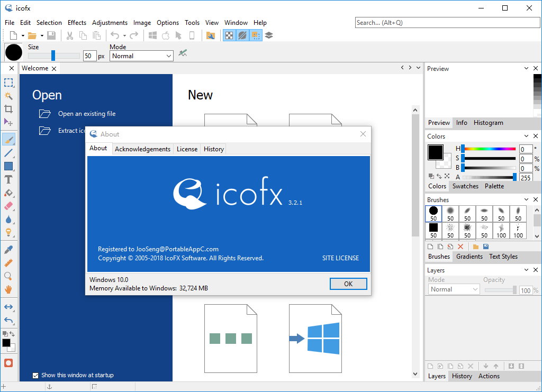Select the crop tool

pyautogui.click(x=8, y=109)
